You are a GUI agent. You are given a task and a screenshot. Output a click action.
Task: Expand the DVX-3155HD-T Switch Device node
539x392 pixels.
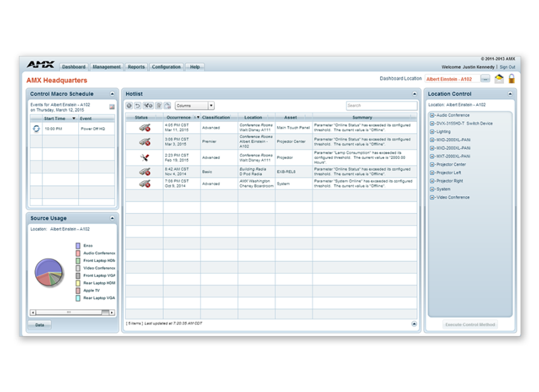[x=432, y=123]
